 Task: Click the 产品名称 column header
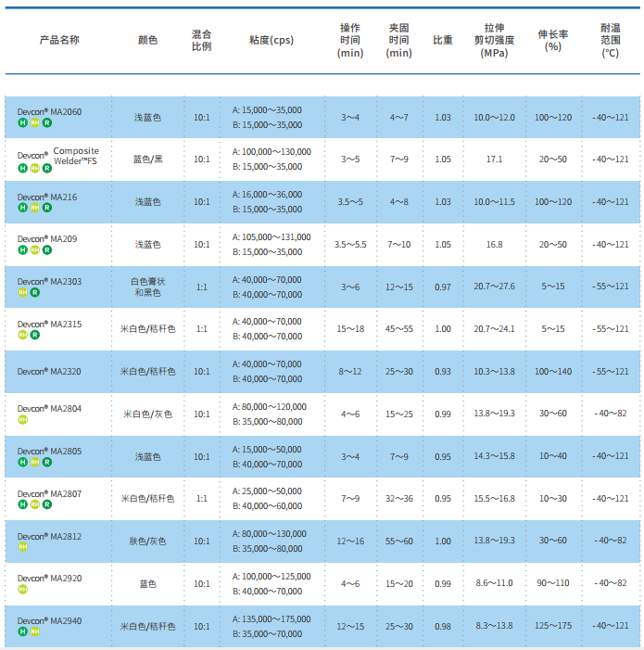[x=59, y=40]
